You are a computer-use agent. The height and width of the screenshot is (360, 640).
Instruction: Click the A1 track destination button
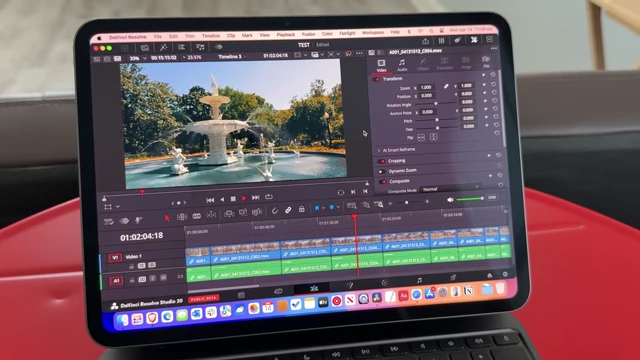tap(116, 281)
